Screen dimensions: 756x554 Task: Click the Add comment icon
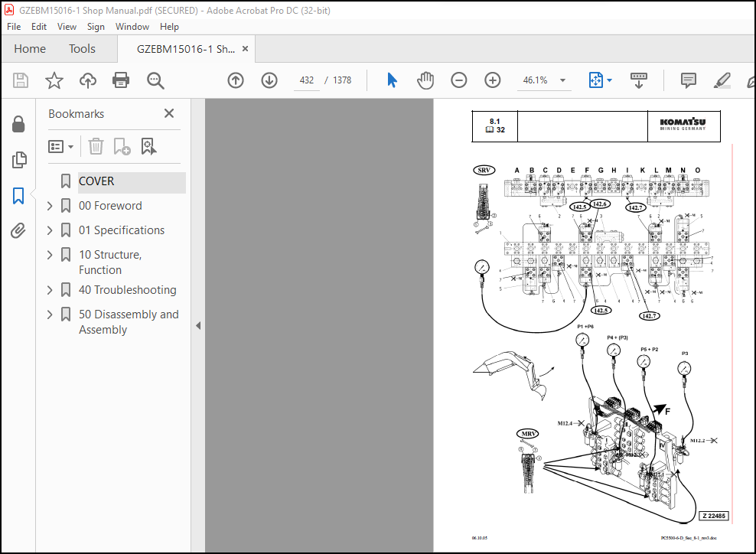click(688, 80)
